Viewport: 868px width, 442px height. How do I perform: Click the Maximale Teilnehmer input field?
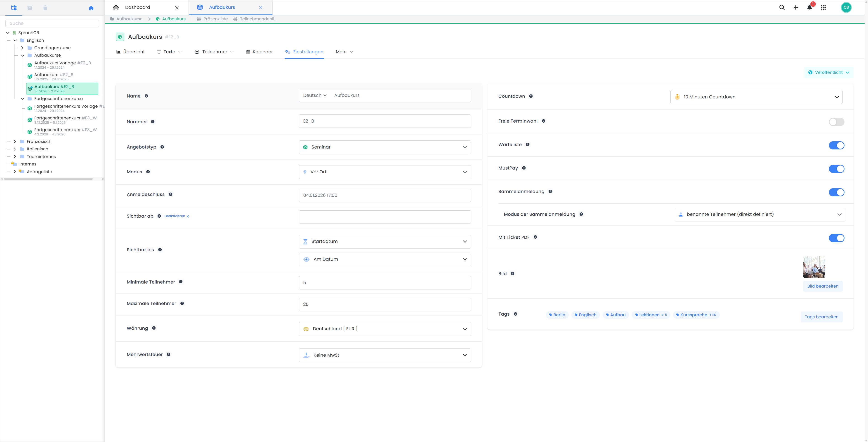[x=384, y=304]
